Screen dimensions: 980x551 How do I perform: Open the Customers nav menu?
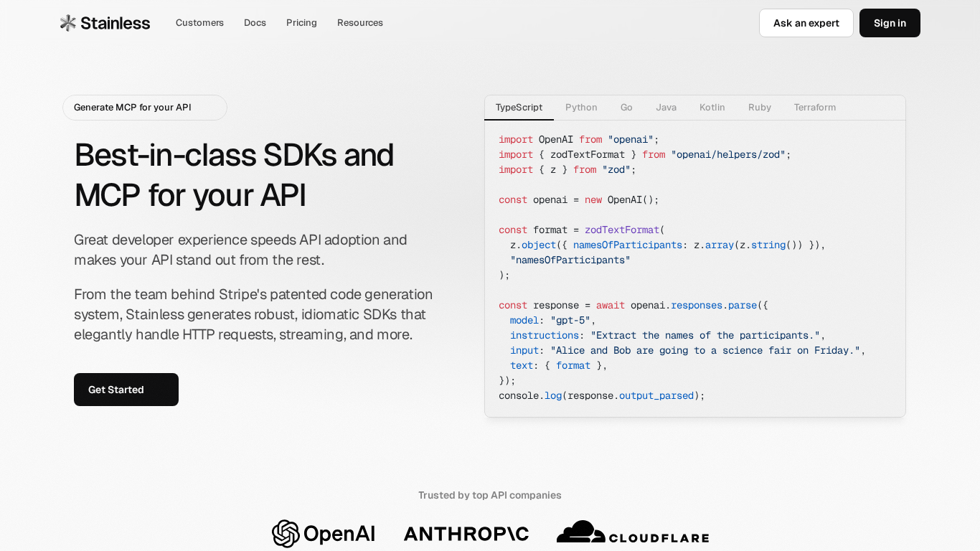click(x=199, y=22)
